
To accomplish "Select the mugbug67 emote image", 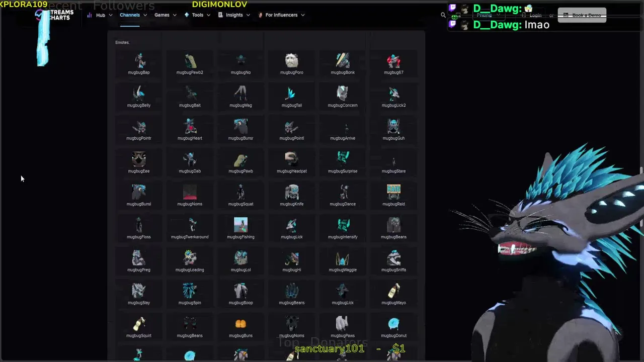I will (393, 61).
